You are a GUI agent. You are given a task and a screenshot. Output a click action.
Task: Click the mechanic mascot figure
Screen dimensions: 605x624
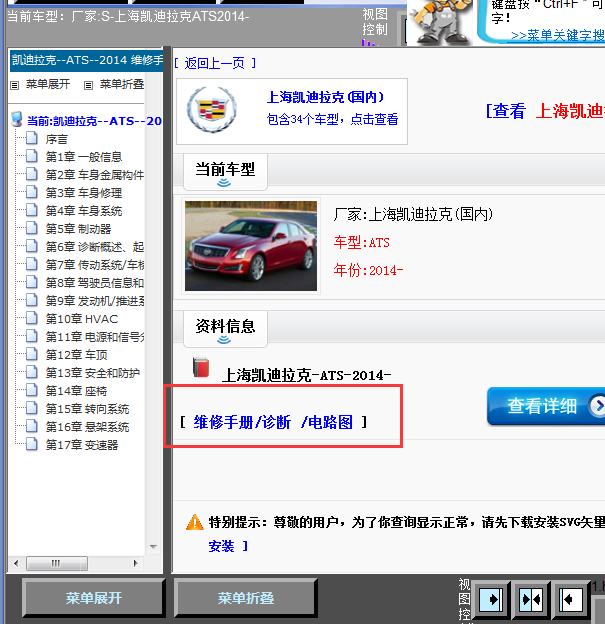440,21
